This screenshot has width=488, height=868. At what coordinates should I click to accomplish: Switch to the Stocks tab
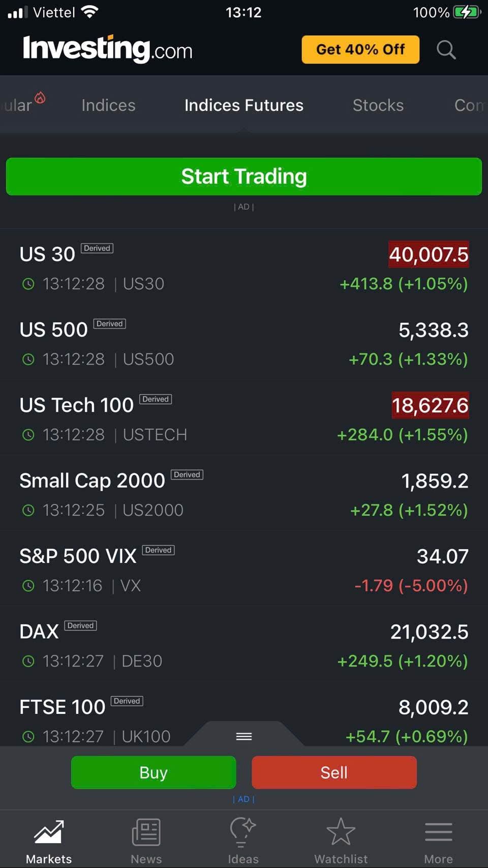point(378,105)
